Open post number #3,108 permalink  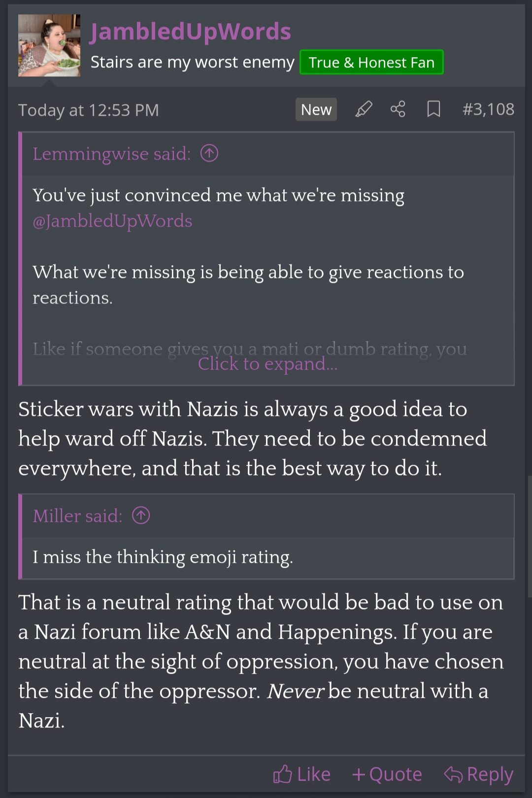click(488, 109)
